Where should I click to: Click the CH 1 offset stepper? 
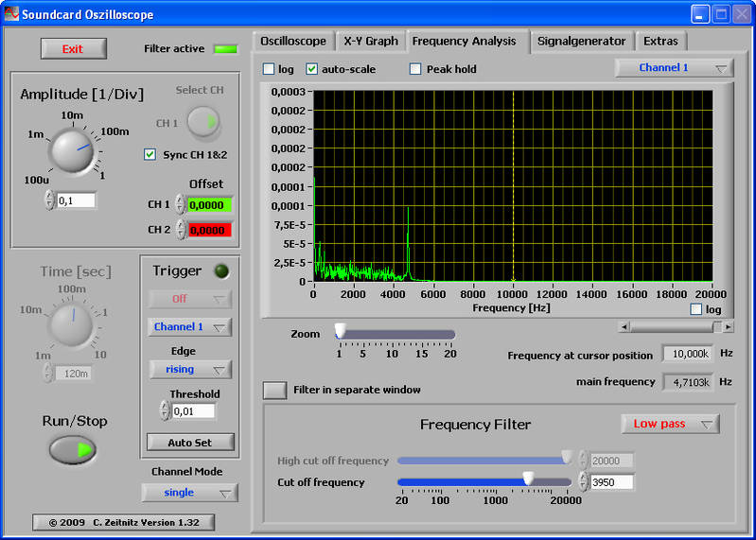[180, 204]
